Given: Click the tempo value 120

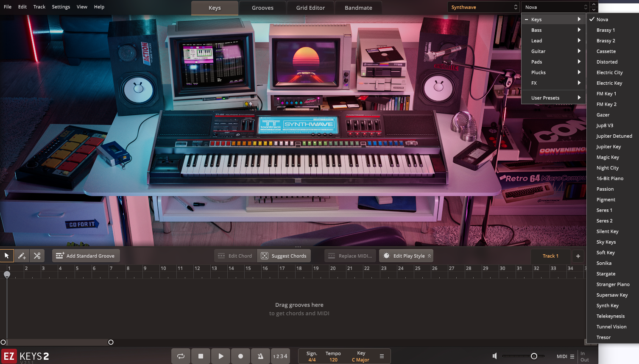Looking at the screenshot, I should (x=333, y=360).
